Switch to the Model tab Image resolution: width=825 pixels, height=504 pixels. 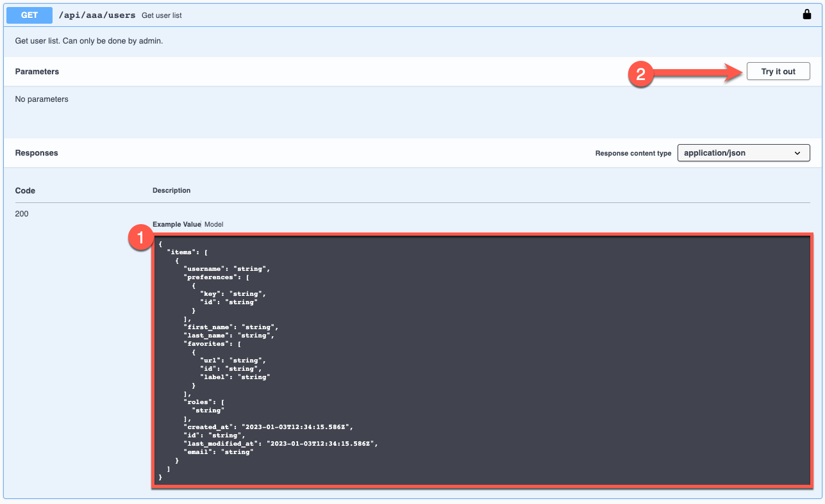point(213,224)
